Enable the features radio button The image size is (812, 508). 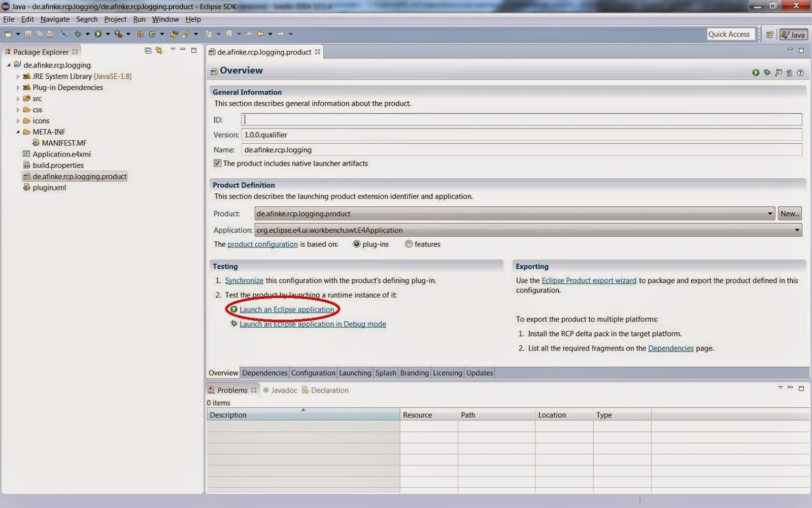point(409,244)
